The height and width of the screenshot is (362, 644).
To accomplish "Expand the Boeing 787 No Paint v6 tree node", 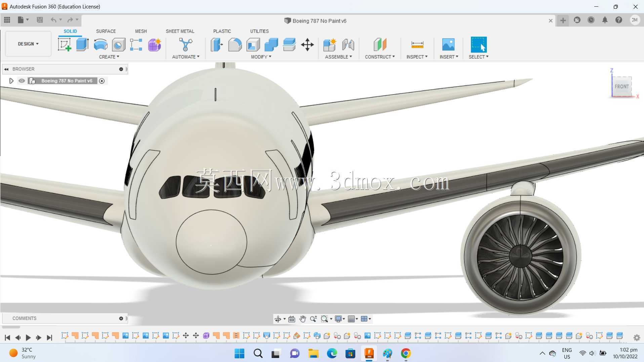I will [x=11, y=81].
